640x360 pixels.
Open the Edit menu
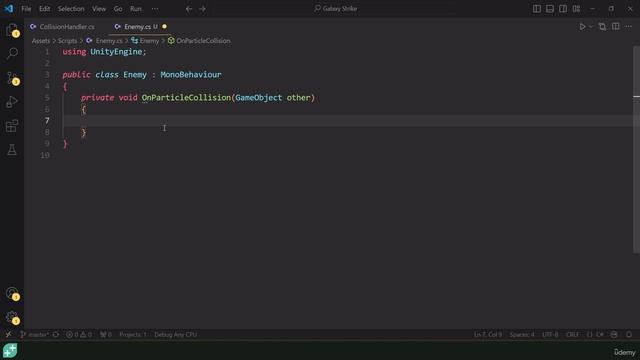(x=44, y=9)
